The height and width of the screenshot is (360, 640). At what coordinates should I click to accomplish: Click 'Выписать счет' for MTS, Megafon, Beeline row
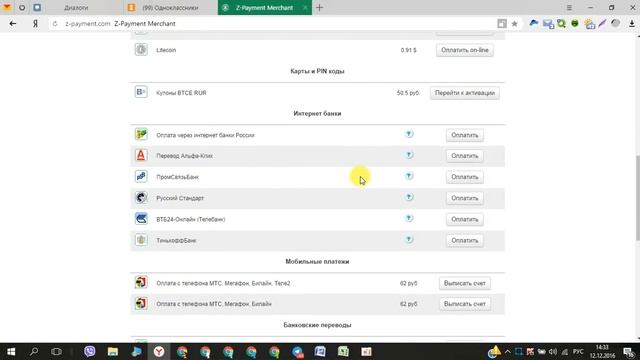click(464, 304)
